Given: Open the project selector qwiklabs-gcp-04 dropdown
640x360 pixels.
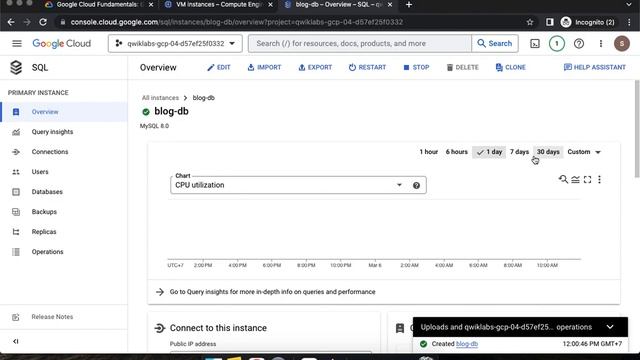Looking at the screenshot, I should [175, 43].
